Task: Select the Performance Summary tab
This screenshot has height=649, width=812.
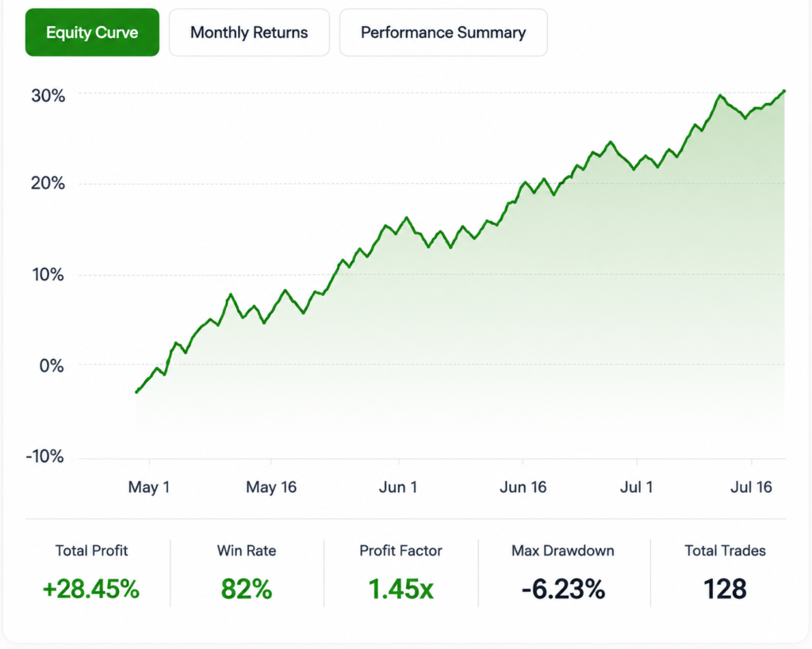Action: [443, 32]
